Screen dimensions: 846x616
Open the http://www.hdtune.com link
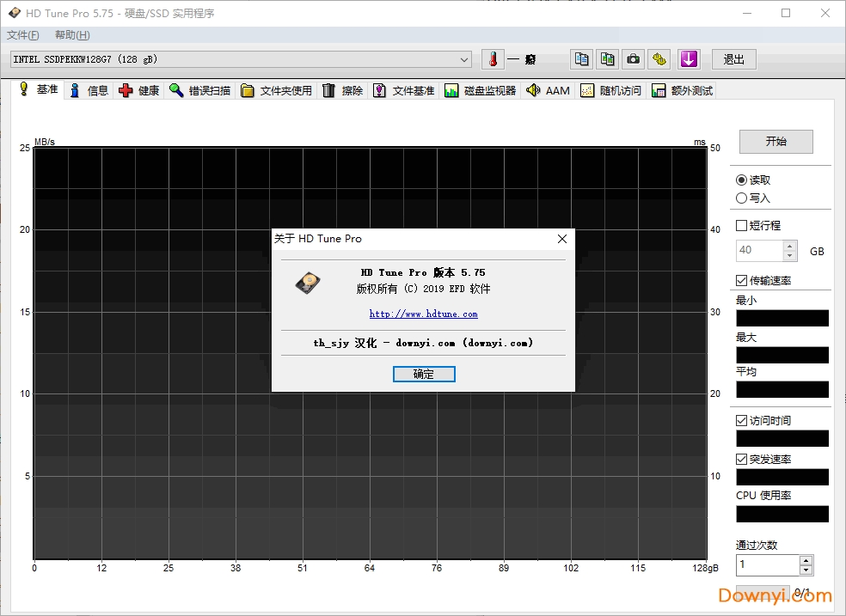[423, 314]
